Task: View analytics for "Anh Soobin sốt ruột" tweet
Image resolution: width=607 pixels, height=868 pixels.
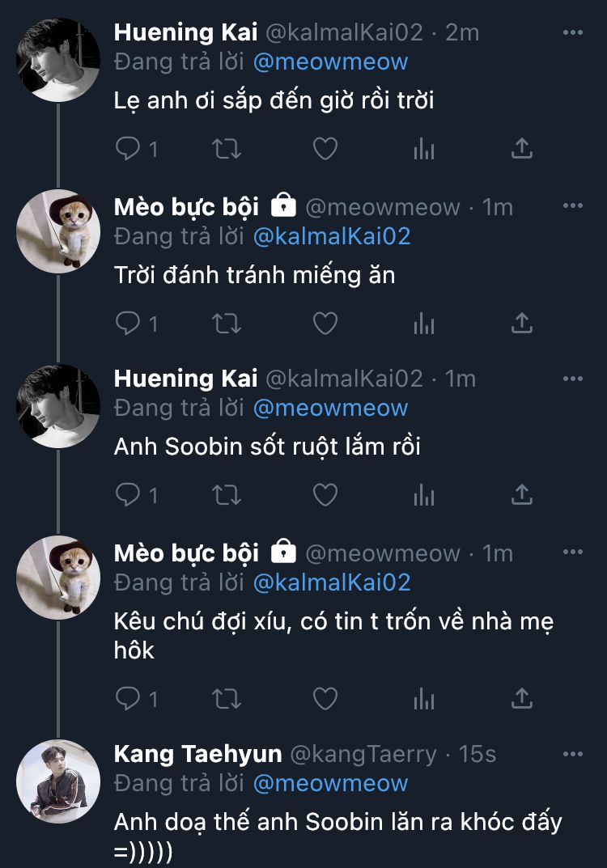Action: (x=424, y=494)
